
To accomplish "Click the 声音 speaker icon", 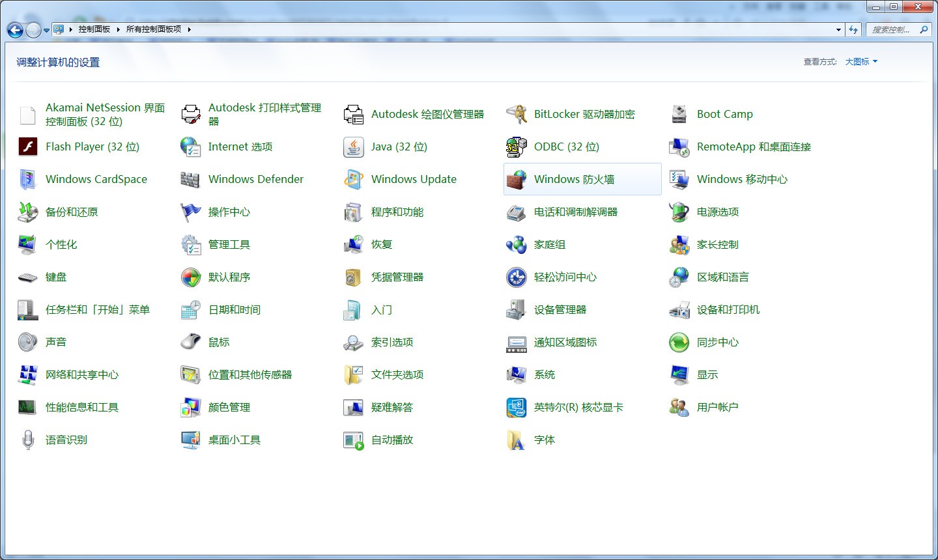I will tap(28, 343).
